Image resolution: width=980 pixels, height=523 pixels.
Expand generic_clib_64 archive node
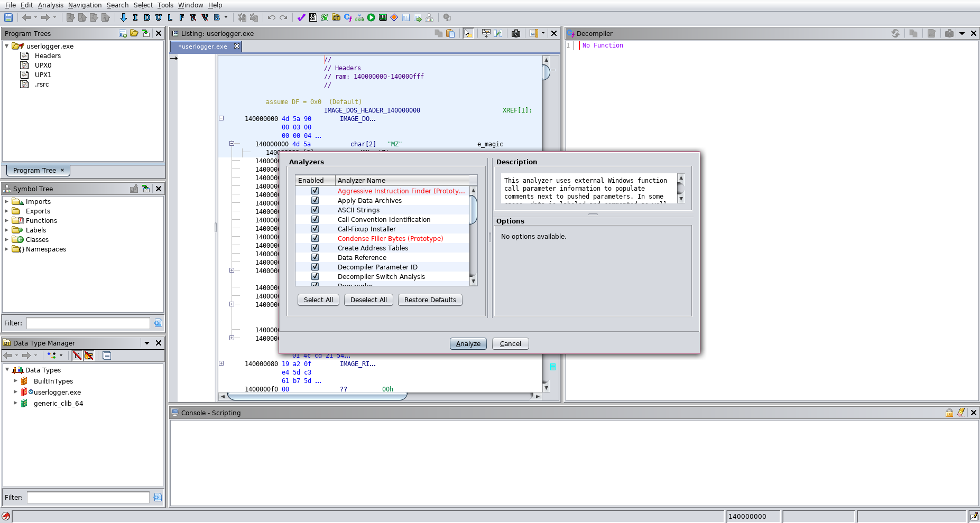15,403
